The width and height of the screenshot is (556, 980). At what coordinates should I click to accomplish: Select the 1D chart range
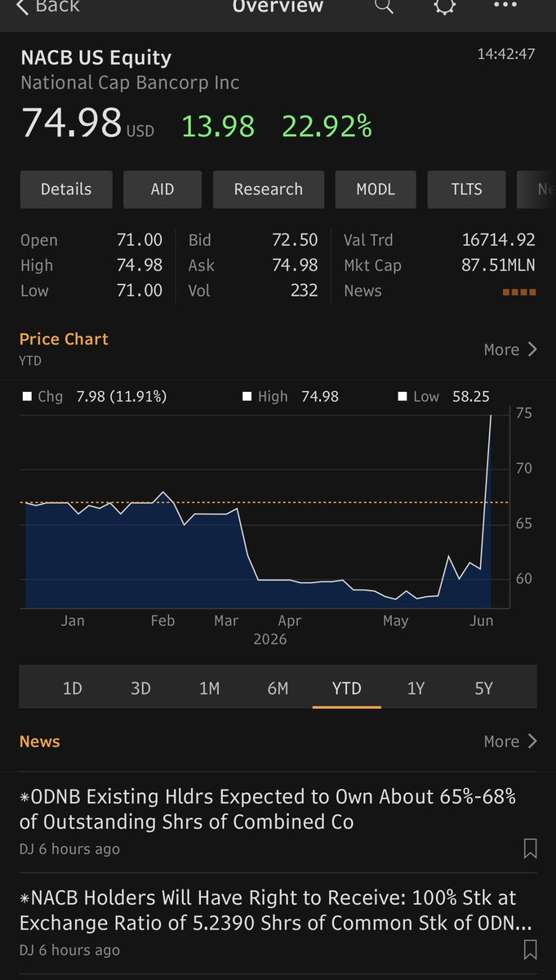point(73,688)
